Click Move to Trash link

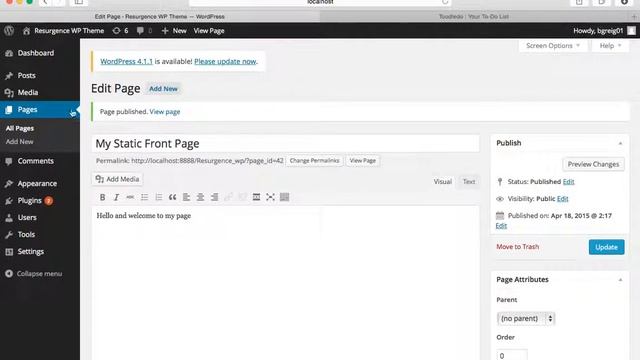(x=518, y=247)
